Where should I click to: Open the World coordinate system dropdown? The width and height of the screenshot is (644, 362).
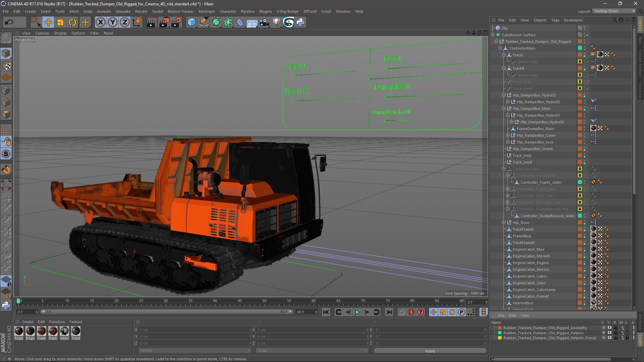[x=195, y=351]
